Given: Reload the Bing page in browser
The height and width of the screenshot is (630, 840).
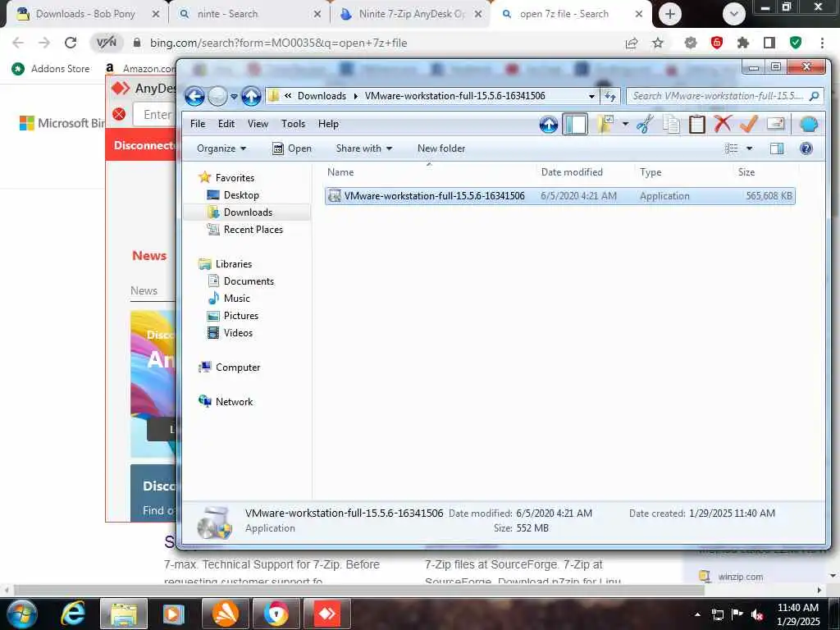Looking at the screenshot, I should [71, 43].
